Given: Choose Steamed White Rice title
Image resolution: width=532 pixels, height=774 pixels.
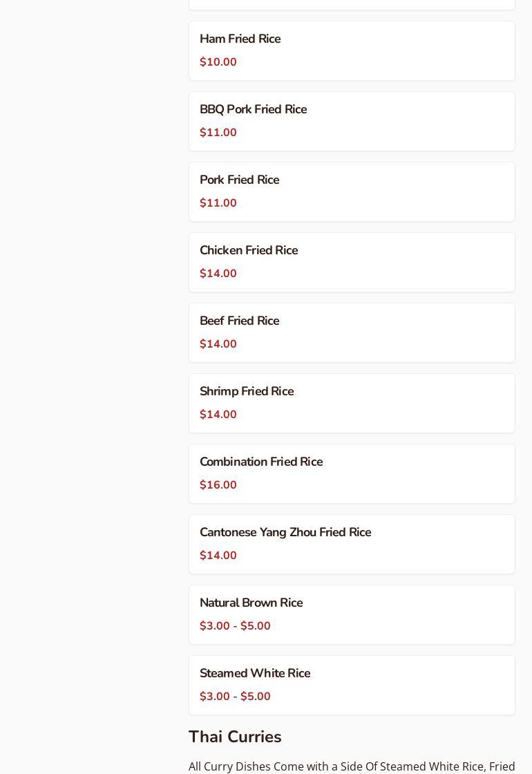Looking at the screenshot, I should point(255,674).
